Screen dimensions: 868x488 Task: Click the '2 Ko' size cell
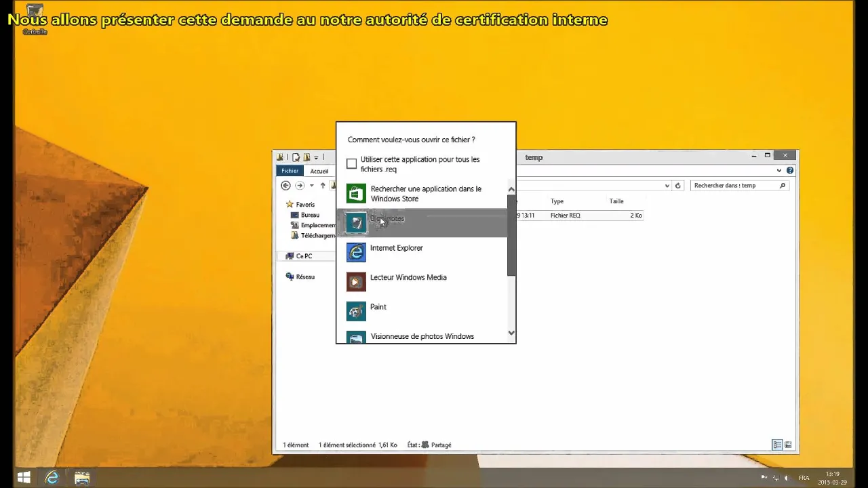[x=636, y=216]
